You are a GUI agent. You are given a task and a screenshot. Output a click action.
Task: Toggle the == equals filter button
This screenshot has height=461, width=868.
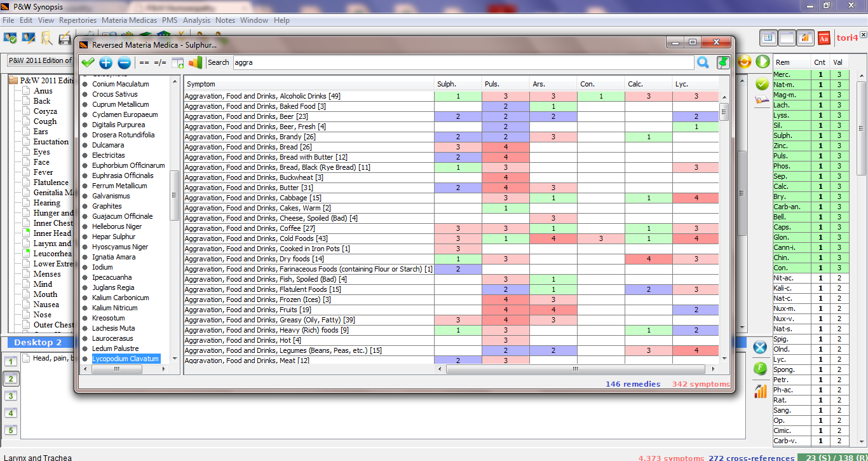coord(144,62)
